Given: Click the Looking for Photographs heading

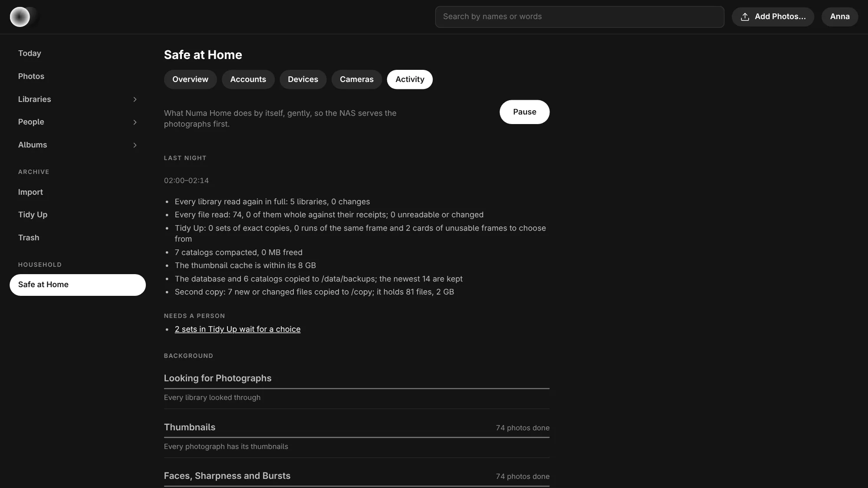Looking at the screenshot, I should coord(217,378).
